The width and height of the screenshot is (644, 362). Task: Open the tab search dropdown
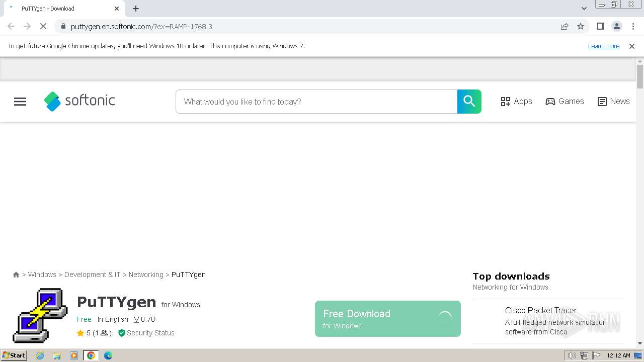(x=584, y=9)
